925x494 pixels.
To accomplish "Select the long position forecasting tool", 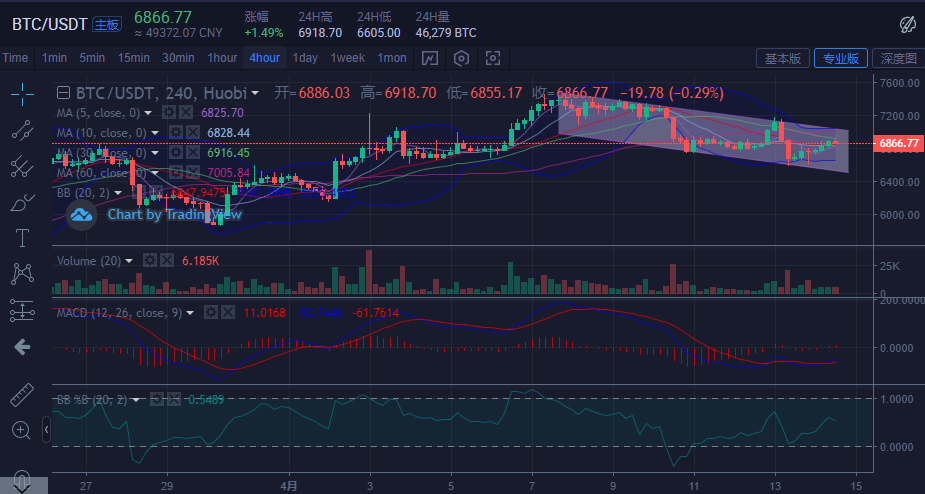I will coord(22,310).
